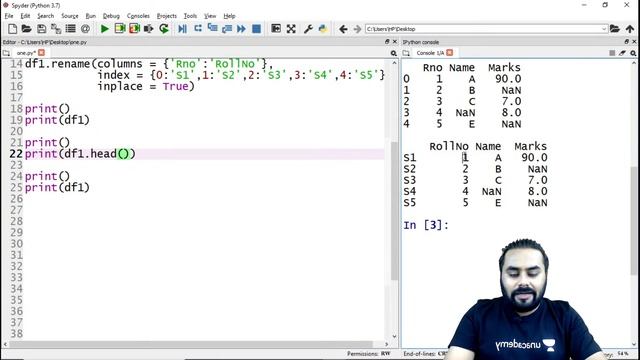Image resolution: width=640 pixels, height=360 pixels.
Task: Go to the parent directory up arrow
Action: tap(630, 29)
